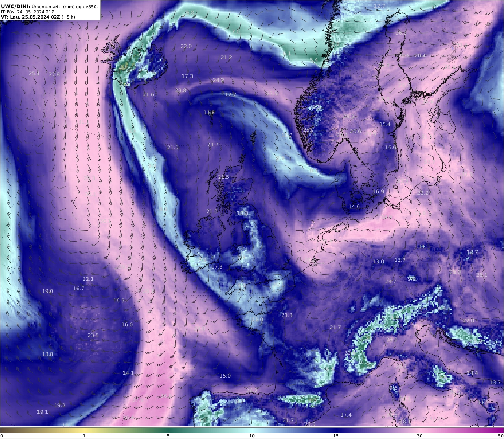Click the 25.1 value on the map
Image resolution: width=504 pixels, height=439 pixels.
(x=34, y=73)
